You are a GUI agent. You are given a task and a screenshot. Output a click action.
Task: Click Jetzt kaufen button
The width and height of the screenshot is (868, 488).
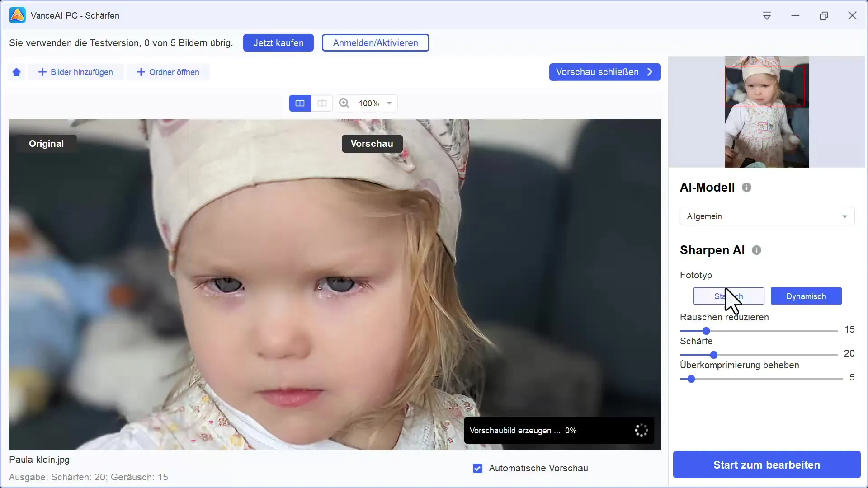pos(278,43)
